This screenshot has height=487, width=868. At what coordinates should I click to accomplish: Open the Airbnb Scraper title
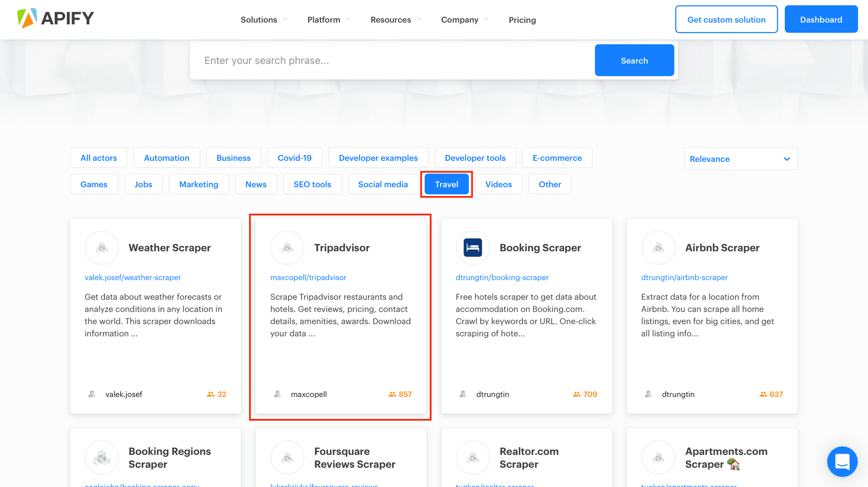(722, 248)
